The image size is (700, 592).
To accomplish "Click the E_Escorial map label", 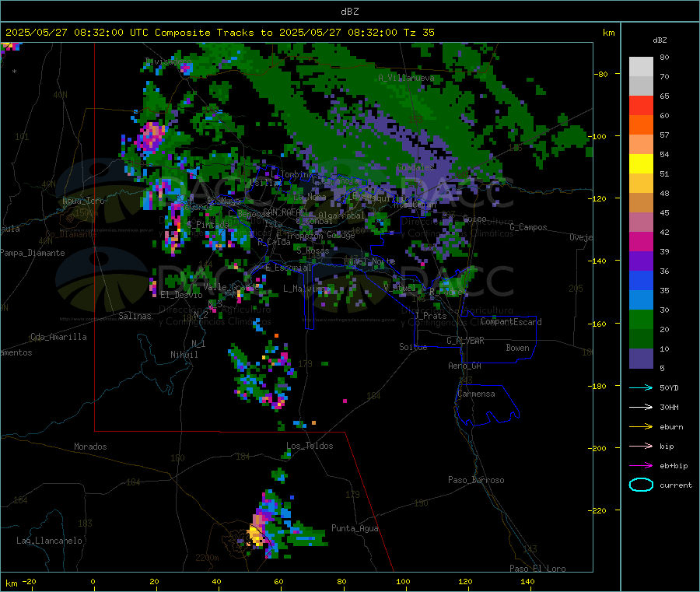I will click(x=288, y=268).
